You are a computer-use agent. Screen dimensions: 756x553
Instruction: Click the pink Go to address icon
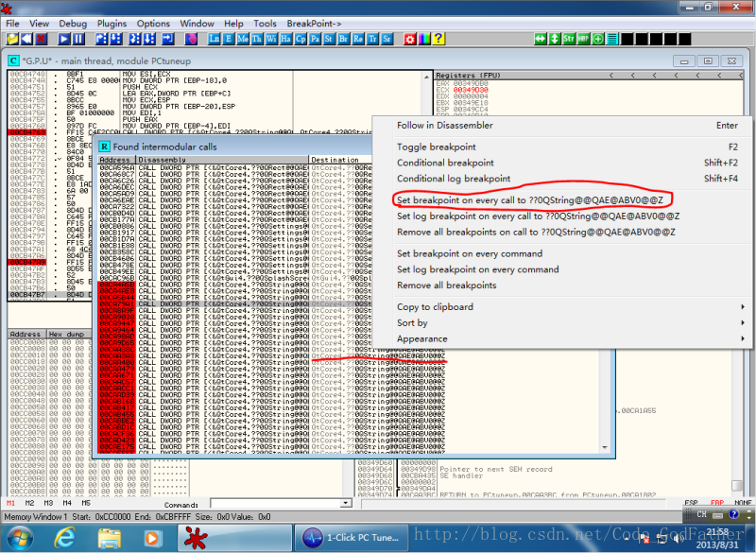click(x=191, y=39)
